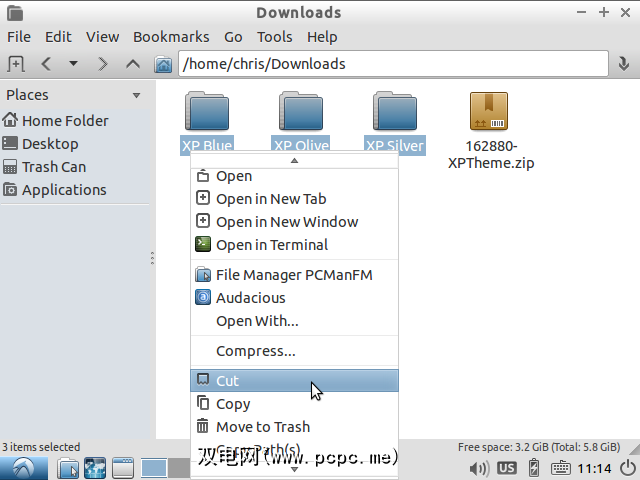Go forward with the right arrow

click(102, 64)
